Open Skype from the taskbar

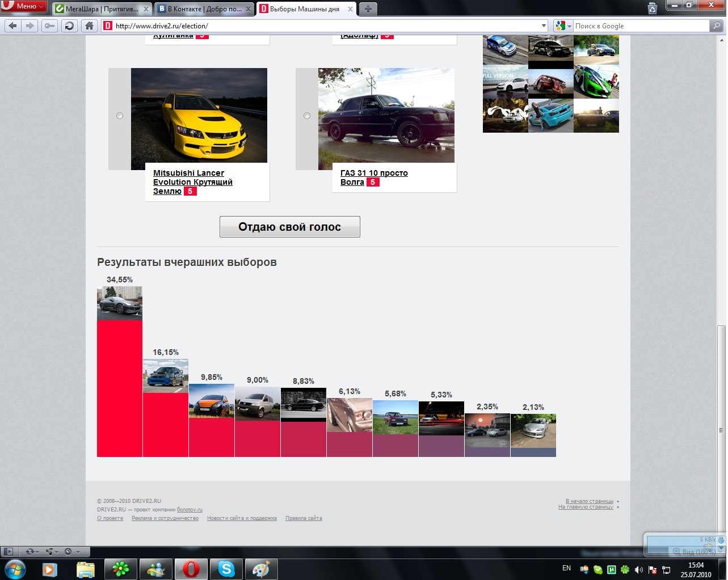pos(226,569)
